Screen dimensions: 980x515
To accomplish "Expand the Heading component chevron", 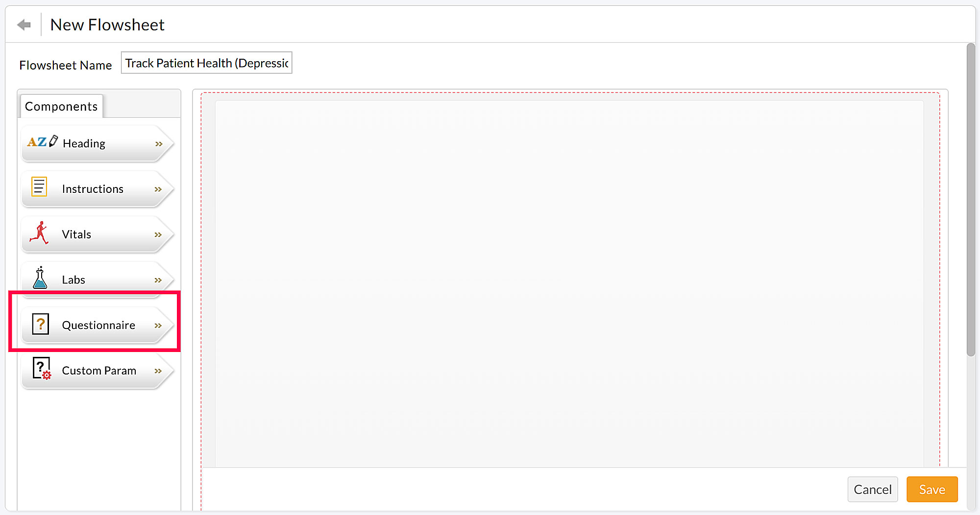I will pyautogui.click(x=159, y=143).
